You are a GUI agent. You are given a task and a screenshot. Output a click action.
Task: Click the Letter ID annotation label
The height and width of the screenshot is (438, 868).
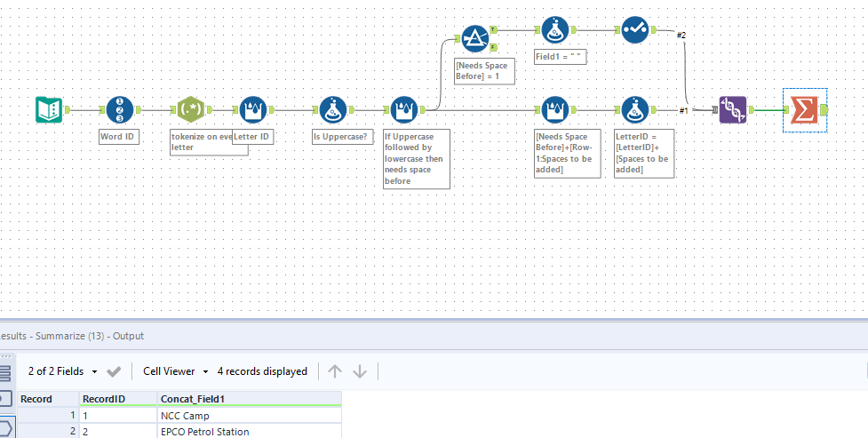[x=253, y=137]
